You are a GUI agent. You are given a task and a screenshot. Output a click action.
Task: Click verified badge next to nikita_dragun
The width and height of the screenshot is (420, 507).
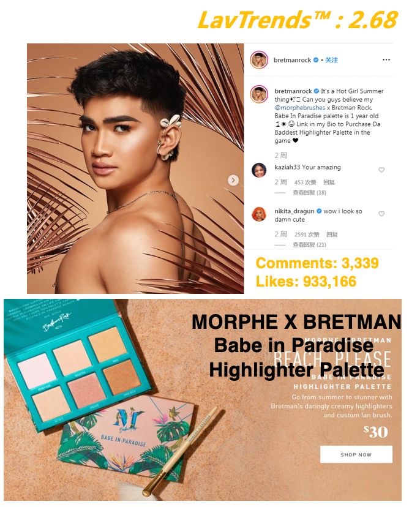(319, 211)
